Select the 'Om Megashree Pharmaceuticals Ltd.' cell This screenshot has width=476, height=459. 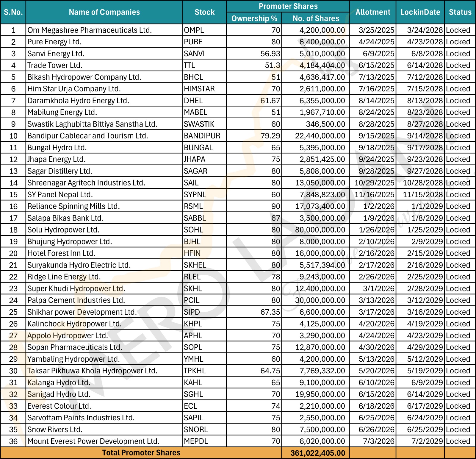point(104,30)
